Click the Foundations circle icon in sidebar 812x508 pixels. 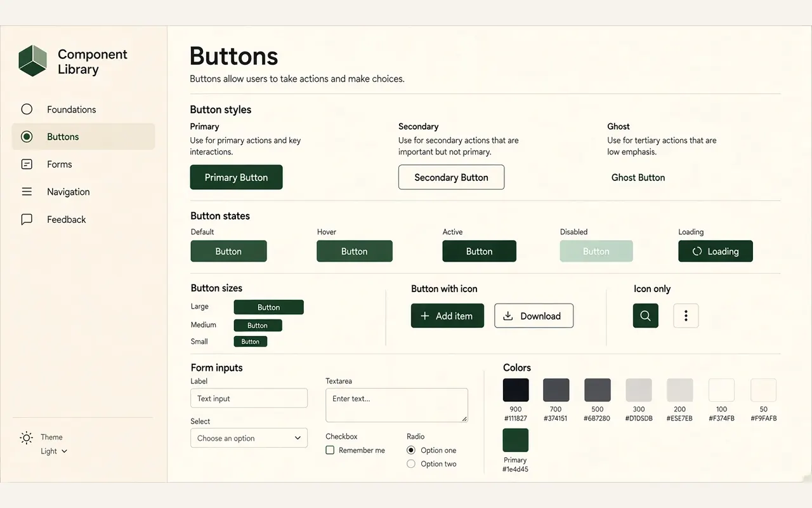(27, 109)
